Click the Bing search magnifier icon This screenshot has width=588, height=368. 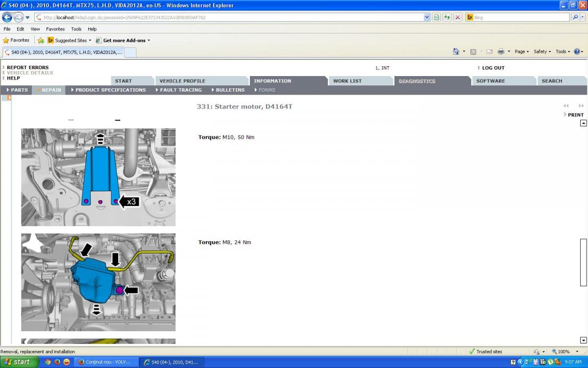coord(576,17)
